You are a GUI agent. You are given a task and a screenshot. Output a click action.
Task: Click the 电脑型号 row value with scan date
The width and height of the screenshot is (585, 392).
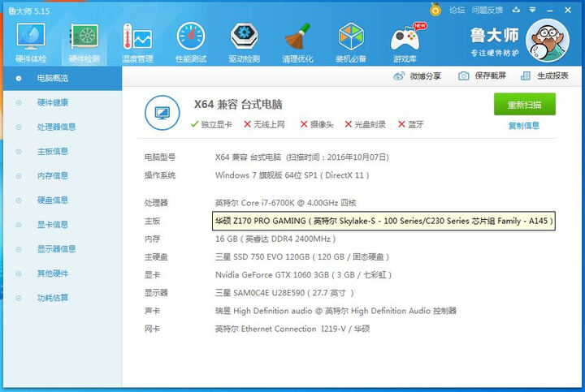301,157
